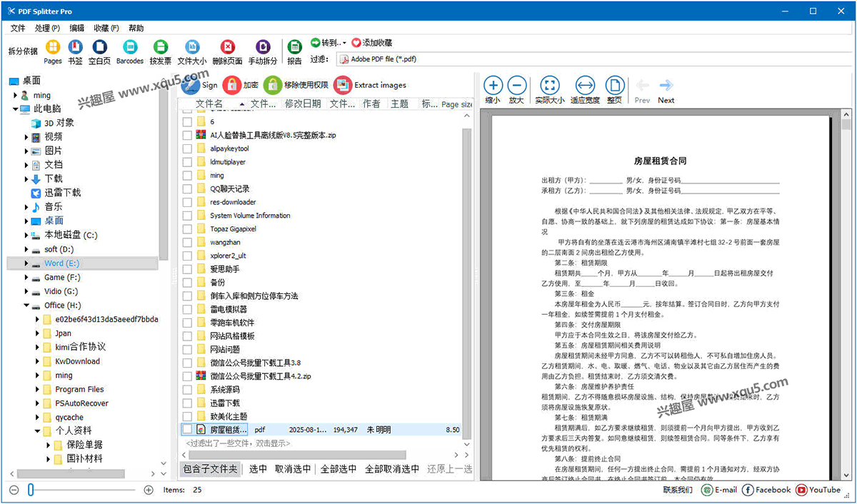Screen dimensions: 857x504
Task: Expand the soft (D:) drive node
Action: pos(26,249)
